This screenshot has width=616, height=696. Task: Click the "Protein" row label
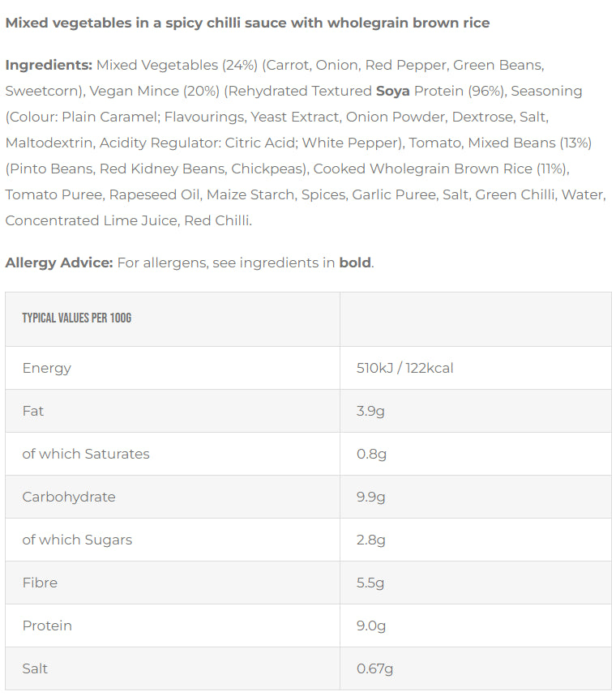[47, 626]
